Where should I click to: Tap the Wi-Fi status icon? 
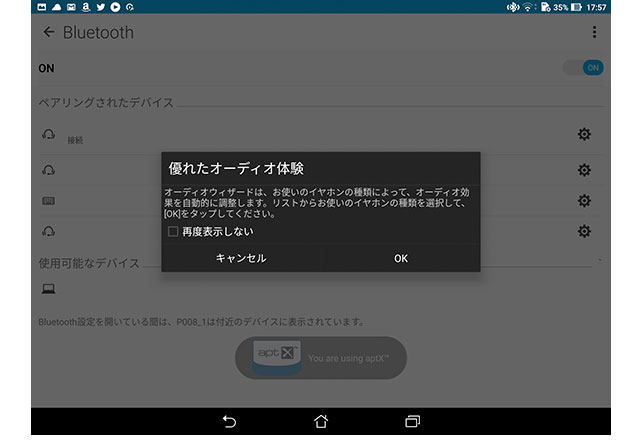528,7
